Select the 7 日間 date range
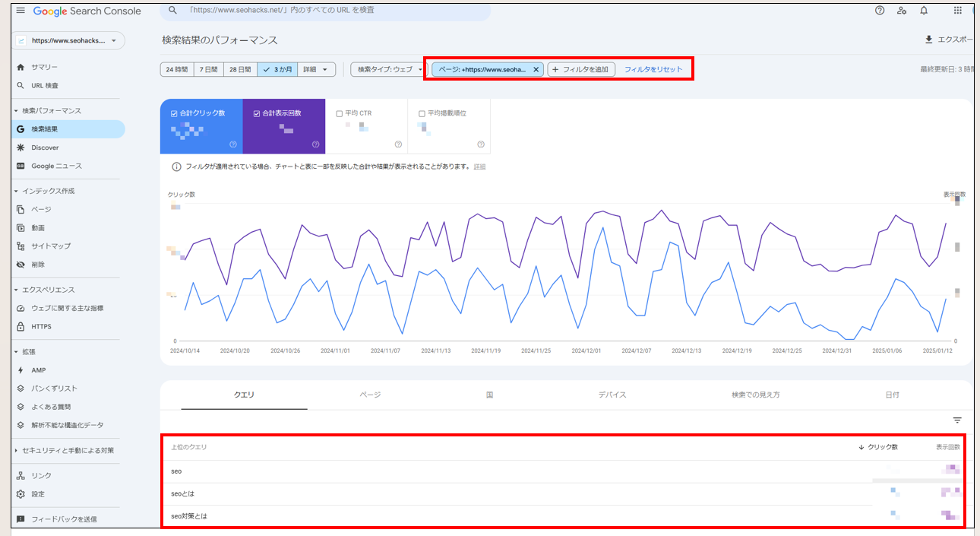Viewport: 980px width, 536px height. point(209,69)
